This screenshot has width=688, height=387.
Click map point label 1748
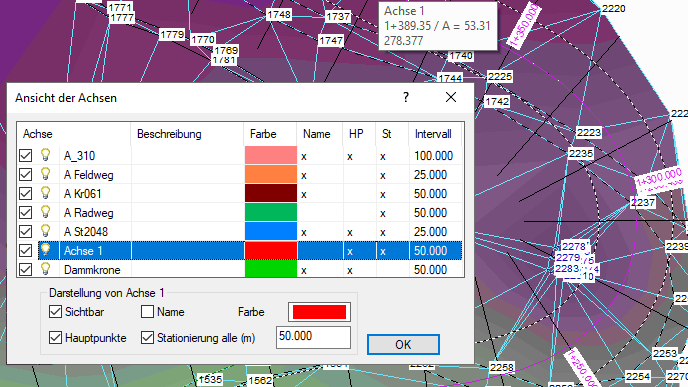point(279,14)
